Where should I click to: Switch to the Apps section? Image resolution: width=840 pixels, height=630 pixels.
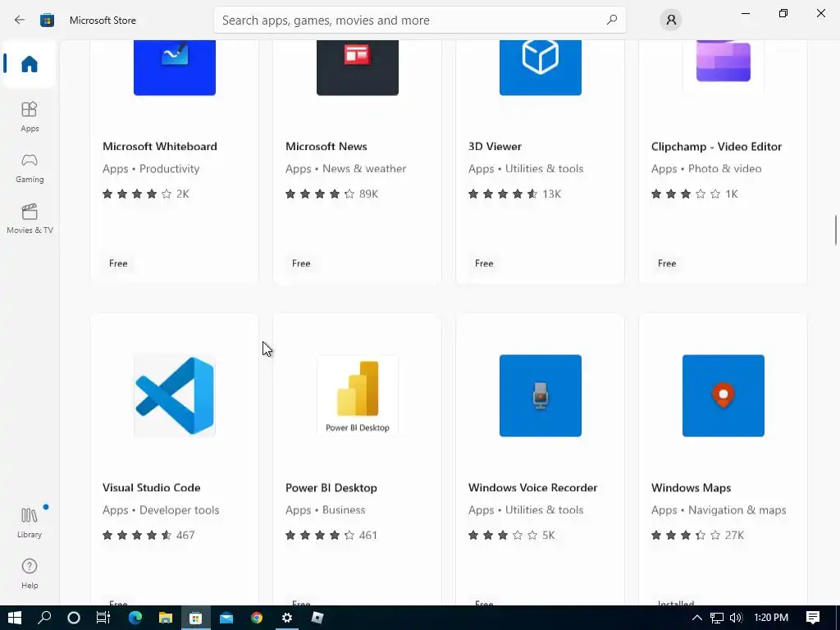point(30,116)
